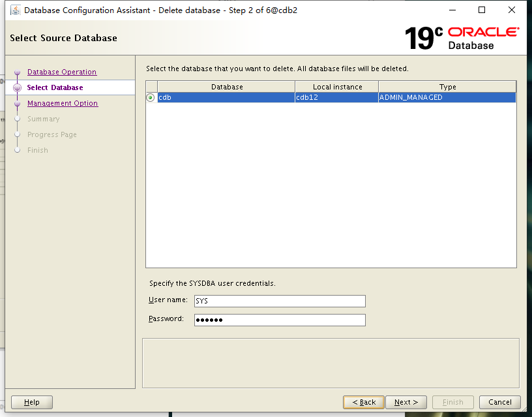Open the Management Option step
Screen dimensions: 532x417
63,103
